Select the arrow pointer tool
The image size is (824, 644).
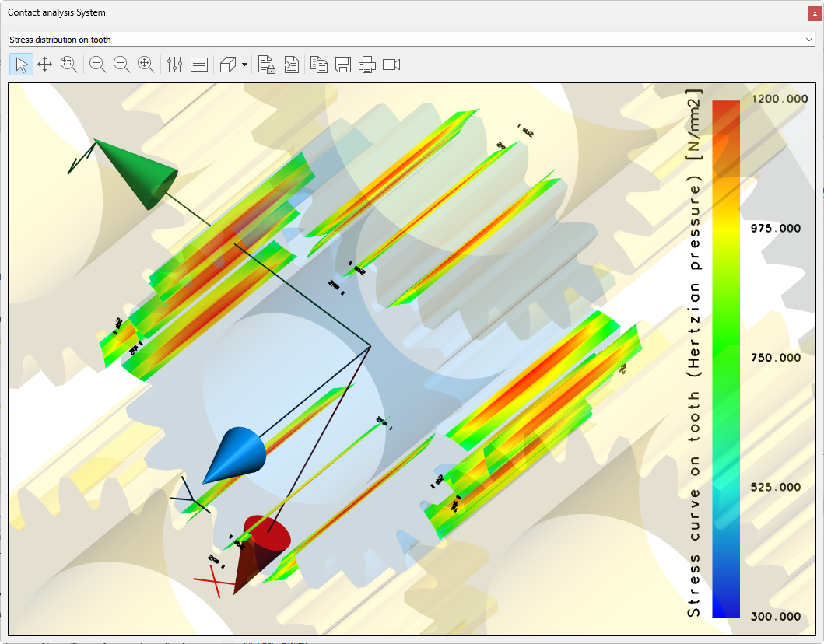coord(22,65)
